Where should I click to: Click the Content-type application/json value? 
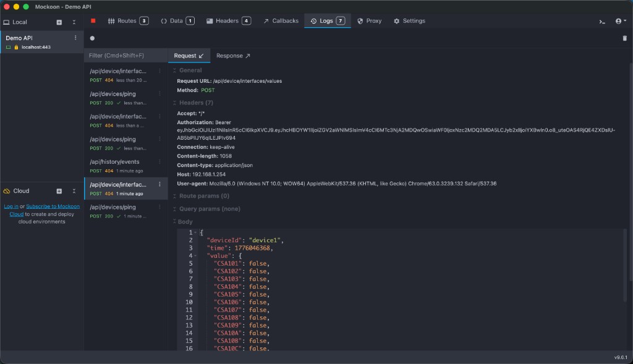(x=234, y=165)
